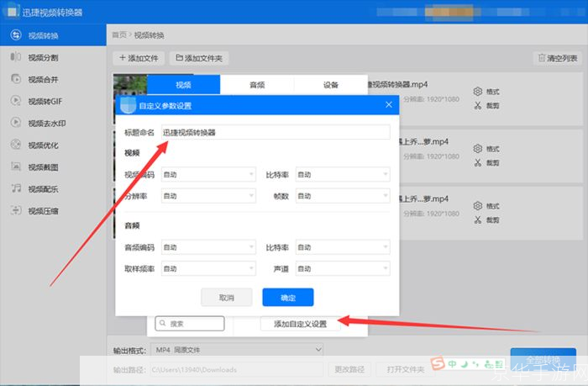Switch to the 设备 format tab
Screen dimensions: 588x386
coord(331,85)
